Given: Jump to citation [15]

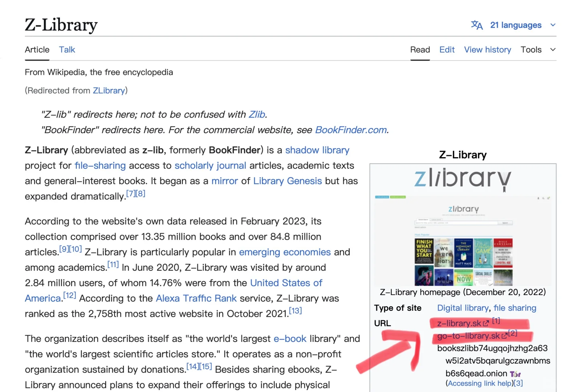Looking at the screenshot, I should click(x=206, y=367).
